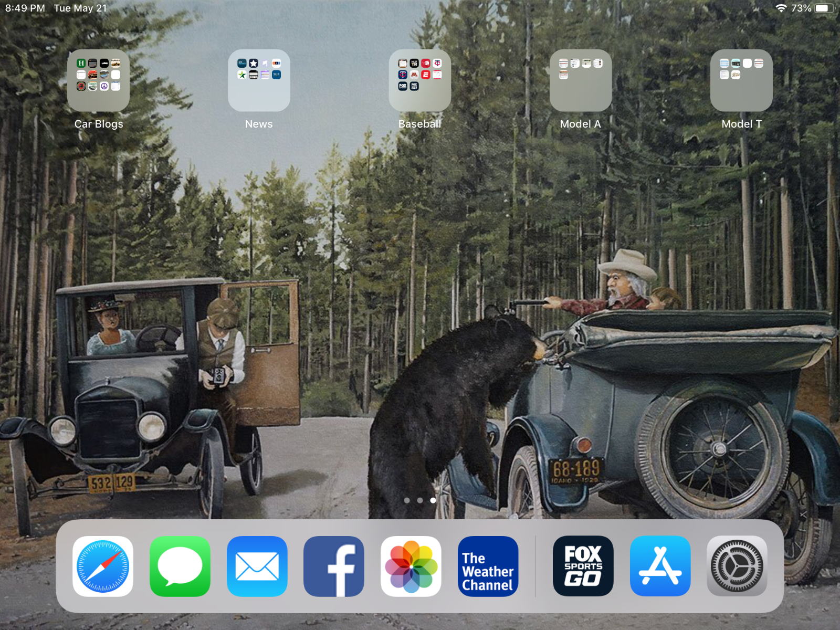Tap the highlighted third page dot
This screenshot has height=630, width=840.
(x=433, y=500)
